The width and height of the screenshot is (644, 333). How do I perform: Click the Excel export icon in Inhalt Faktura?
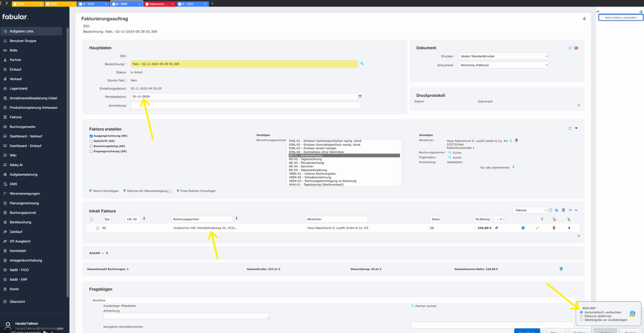[x=563, y=210]
